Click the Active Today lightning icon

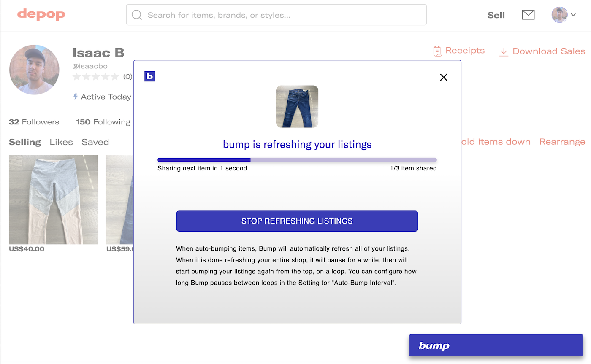click(76, 97)
